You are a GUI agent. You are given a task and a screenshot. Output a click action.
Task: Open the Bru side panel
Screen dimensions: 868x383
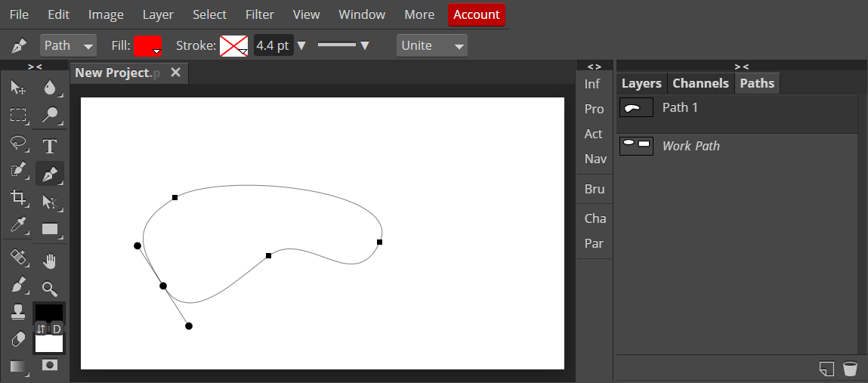594,189
